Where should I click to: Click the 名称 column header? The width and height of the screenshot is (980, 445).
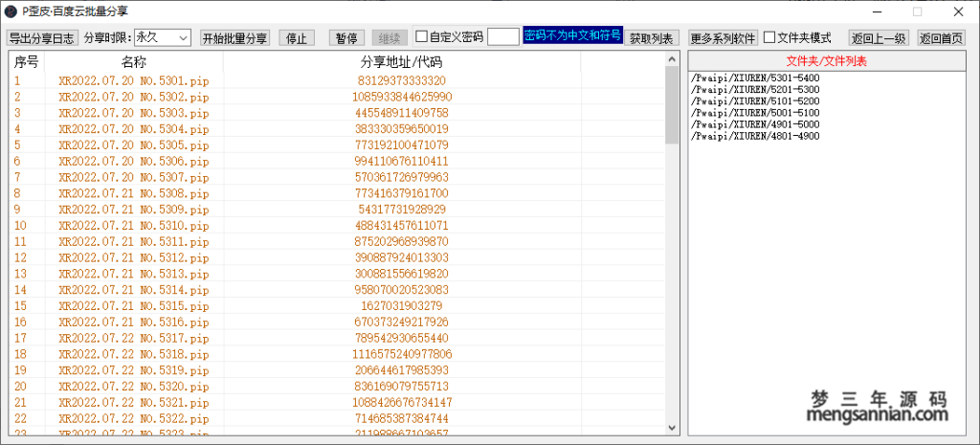[134, 62]
